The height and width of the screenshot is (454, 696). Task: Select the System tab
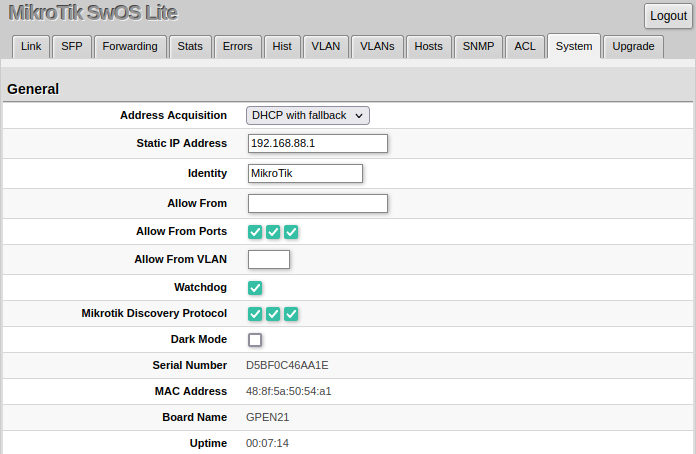tap(574, 47)
